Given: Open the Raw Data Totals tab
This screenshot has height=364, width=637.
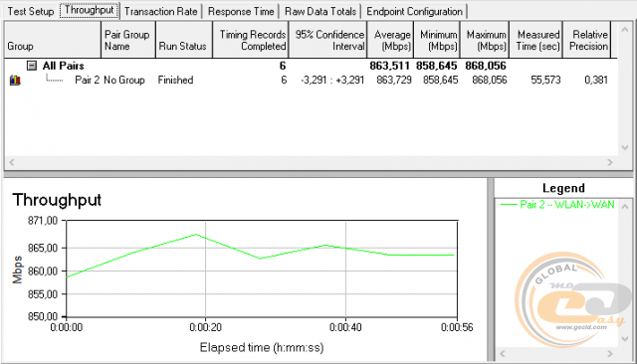Looking at the screenshot, I should pyautogui.click(x=320, y=11).
